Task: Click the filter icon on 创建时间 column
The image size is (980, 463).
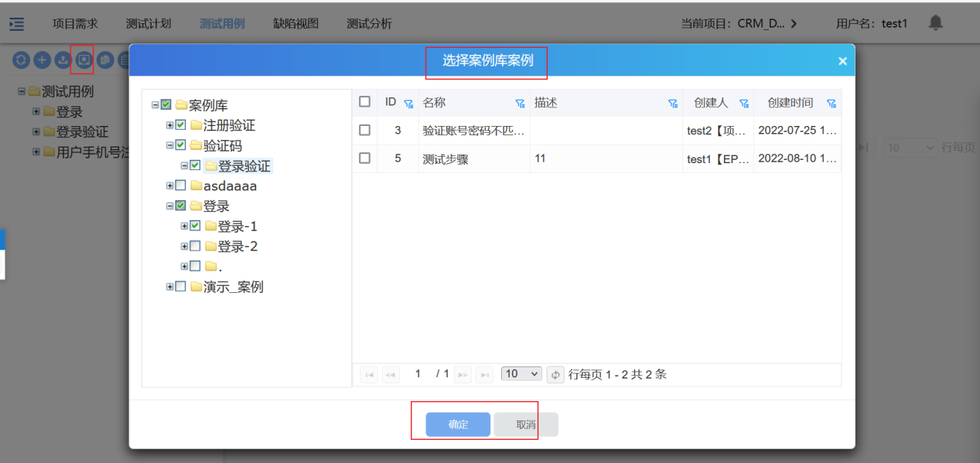Action: pos(831,104)
